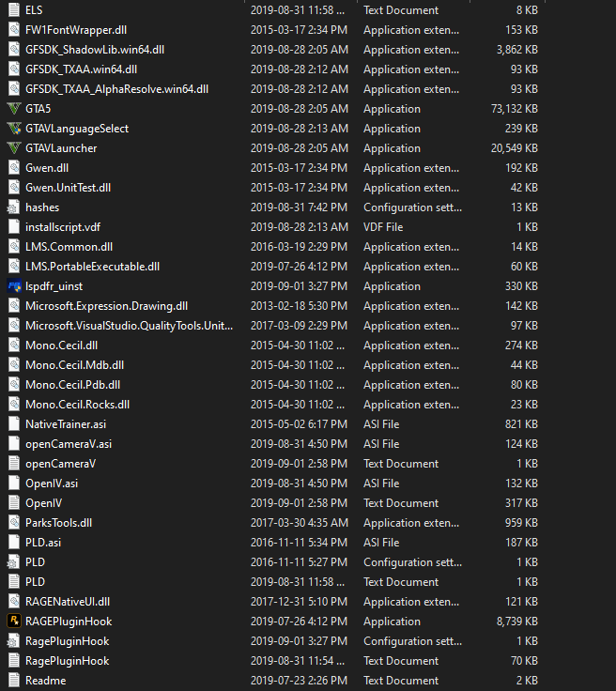Image resolution: width=616 pixels, height=691 pixels.
Task: Click the date 2013-02-18 5:30 PM
Action: 299,306
